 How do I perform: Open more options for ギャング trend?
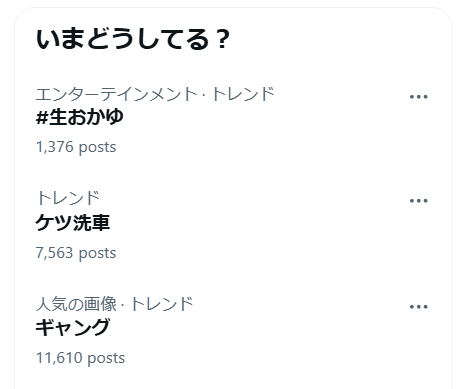(418, 307)
